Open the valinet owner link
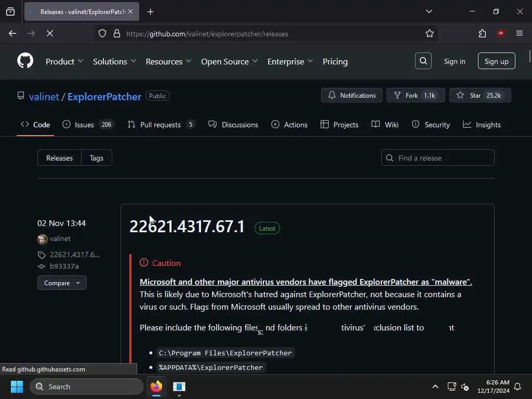This screenshot has height=399, width=532. pyautogui.click(x=44, y=97)
